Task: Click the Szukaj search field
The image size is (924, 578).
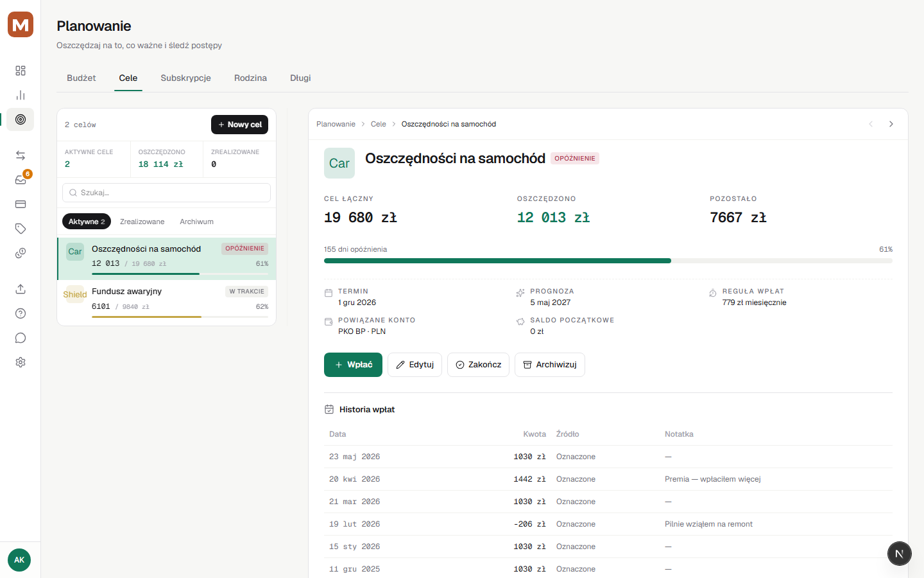Action: 166,193
